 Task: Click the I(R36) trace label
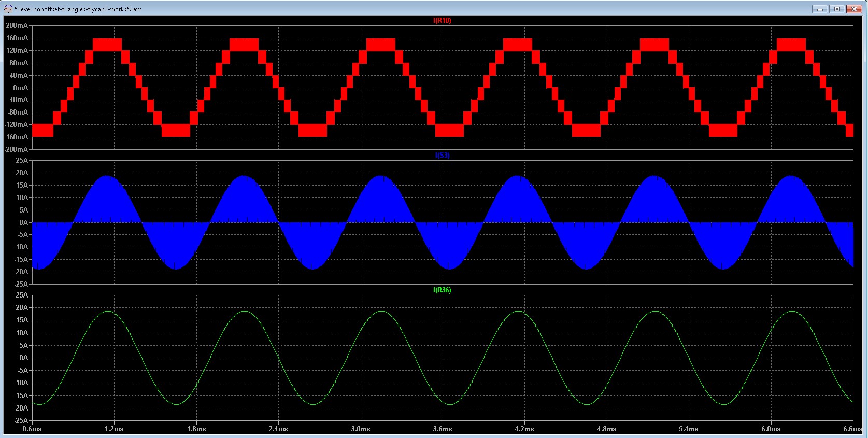[x=442, y=290]
